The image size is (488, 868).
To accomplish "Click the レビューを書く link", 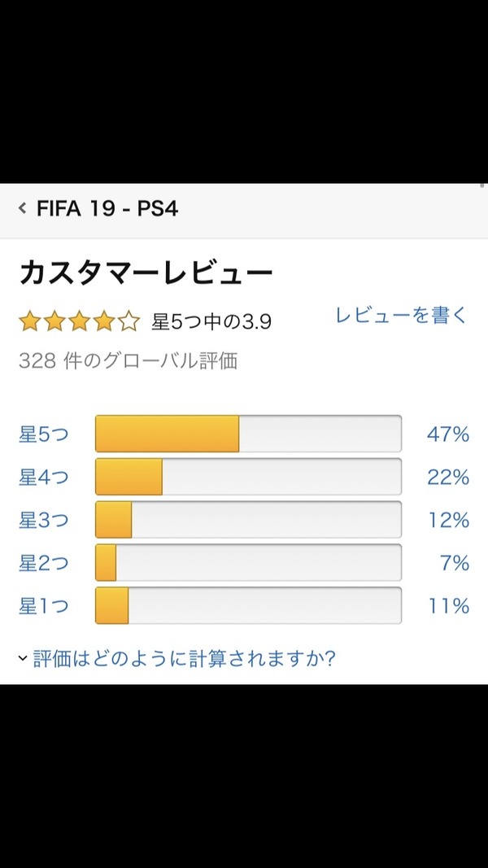I will tap(402, 315).
